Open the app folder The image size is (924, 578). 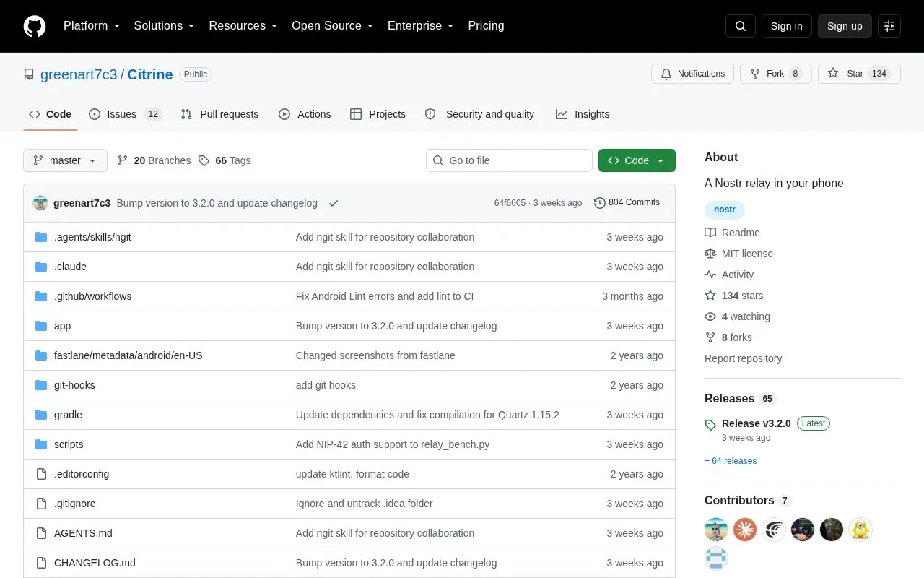pos(62,326)
